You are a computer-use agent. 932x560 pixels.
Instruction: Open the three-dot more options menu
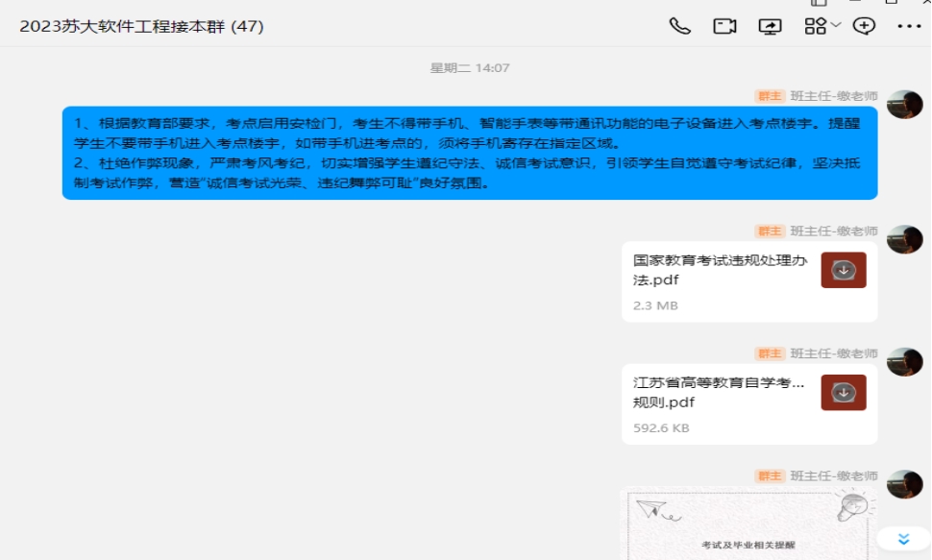(908, 26)
